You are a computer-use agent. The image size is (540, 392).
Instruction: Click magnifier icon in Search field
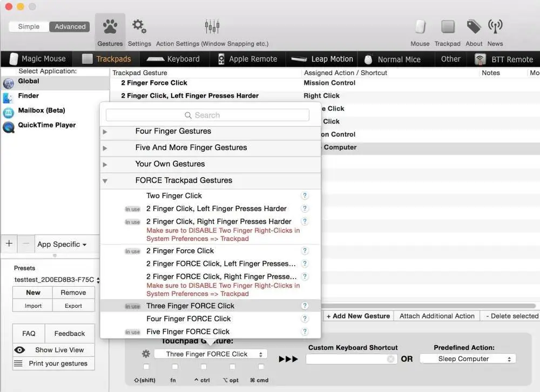point(188,115)
